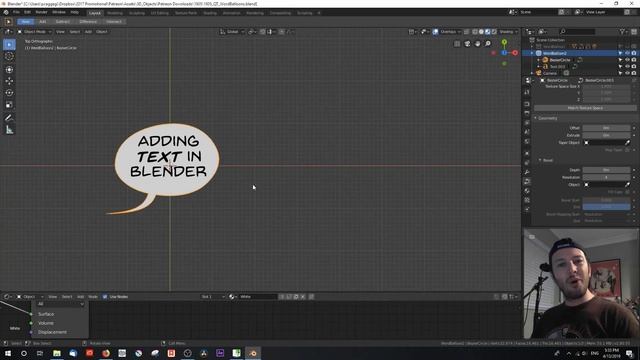This screenshot has width=640, height=360.
Task: Select the Cursor tool
Action: (x=9, y=56)
